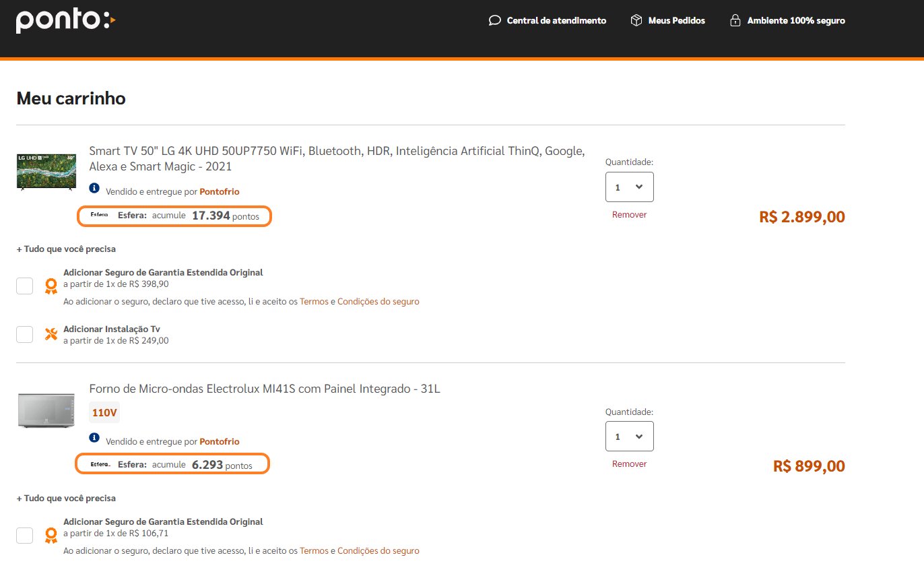Open the Smart TV 50" LG 4K product title
The image size is (924, 578).
coord(337,158)
